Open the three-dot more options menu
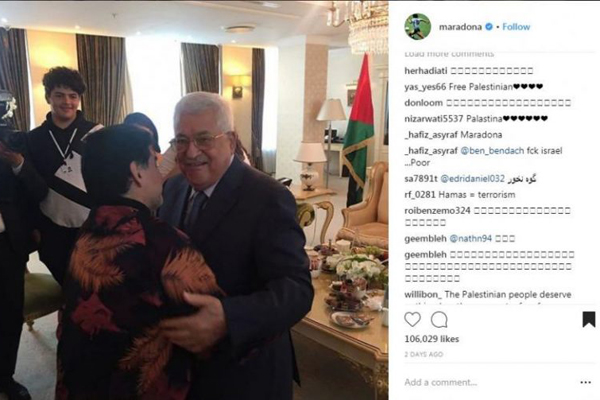 [585, 382]
